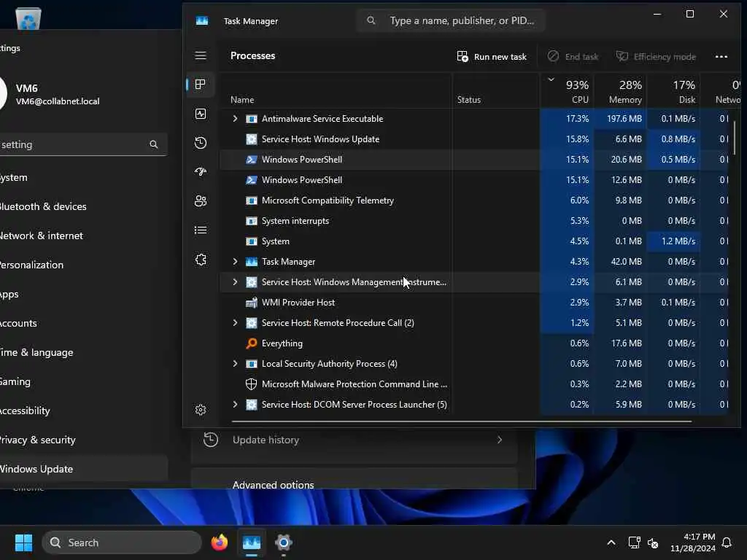Select WMI Provider Host process
This screenshot has height=560, width=747.
(474, 303)
